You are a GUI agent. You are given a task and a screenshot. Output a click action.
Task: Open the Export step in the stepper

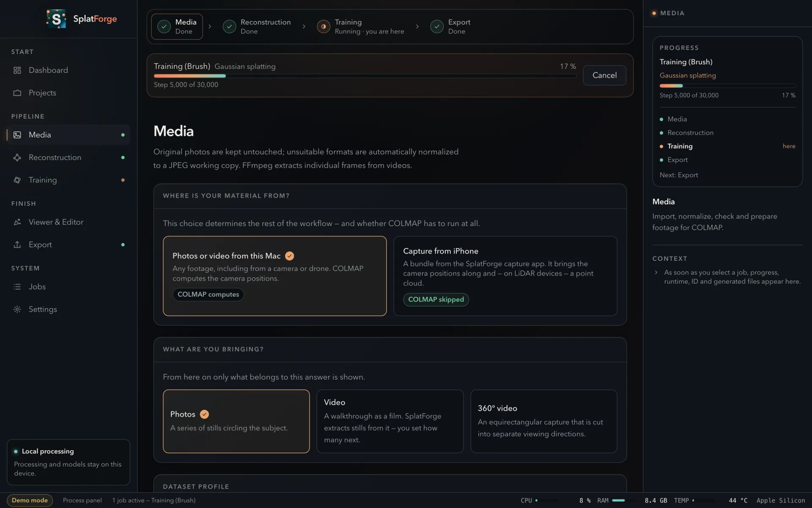[x=450, y=27]
